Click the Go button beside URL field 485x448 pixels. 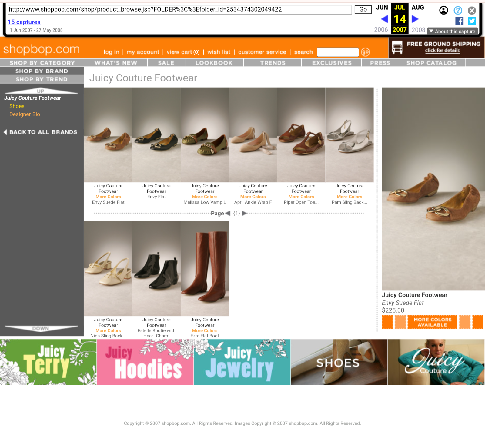363,9
